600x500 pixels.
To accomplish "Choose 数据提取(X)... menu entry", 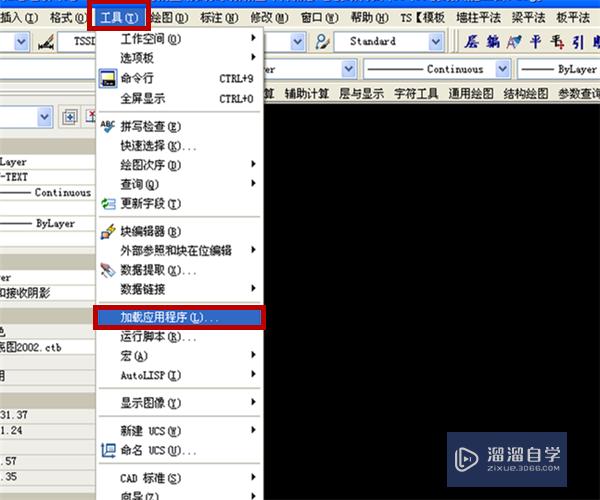I will (x=179, y=270).
